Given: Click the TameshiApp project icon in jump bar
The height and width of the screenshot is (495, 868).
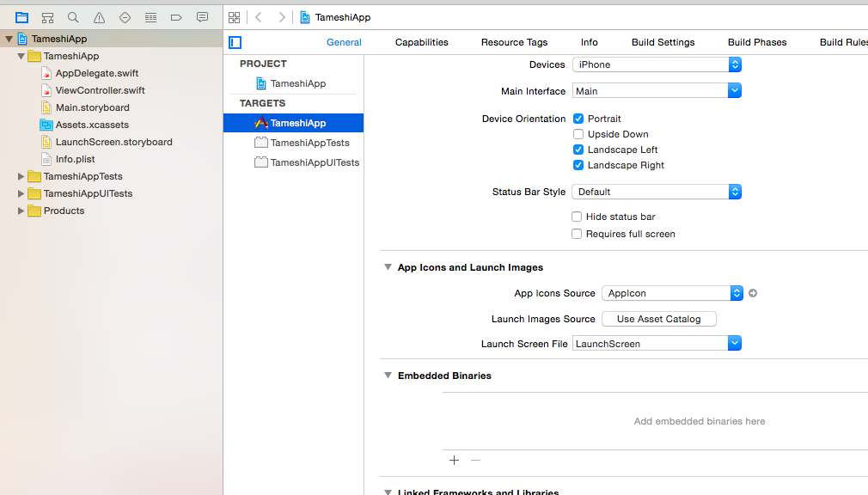Looking at the screenshot, I should point(305,18).
